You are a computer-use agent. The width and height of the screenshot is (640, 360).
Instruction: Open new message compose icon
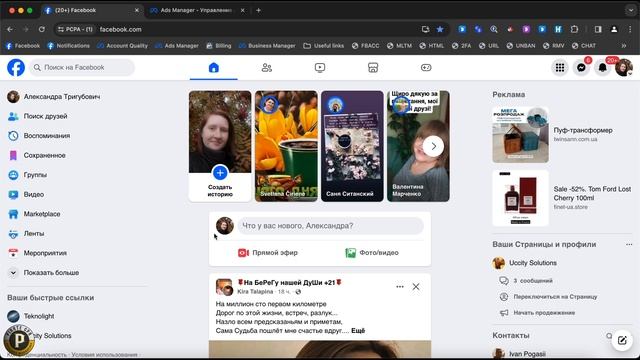(x=622, y=340)
